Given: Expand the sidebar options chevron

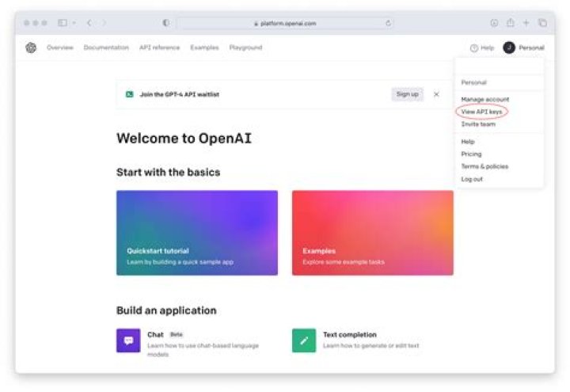Looking at the screenshot, I should 74,23.
